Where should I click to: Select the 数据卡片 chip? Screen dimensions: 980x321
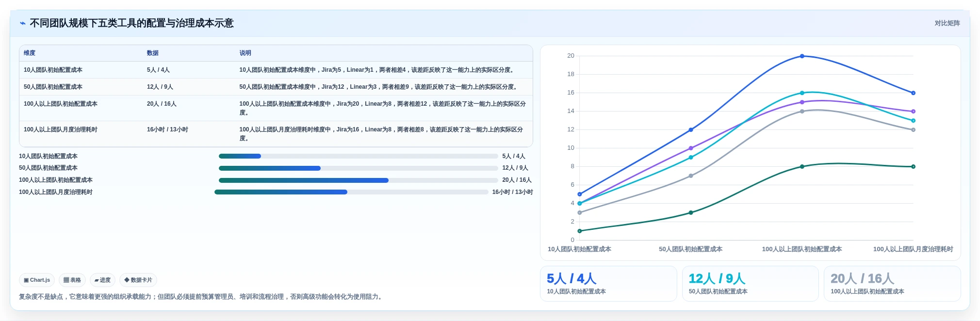click(138, 280)
